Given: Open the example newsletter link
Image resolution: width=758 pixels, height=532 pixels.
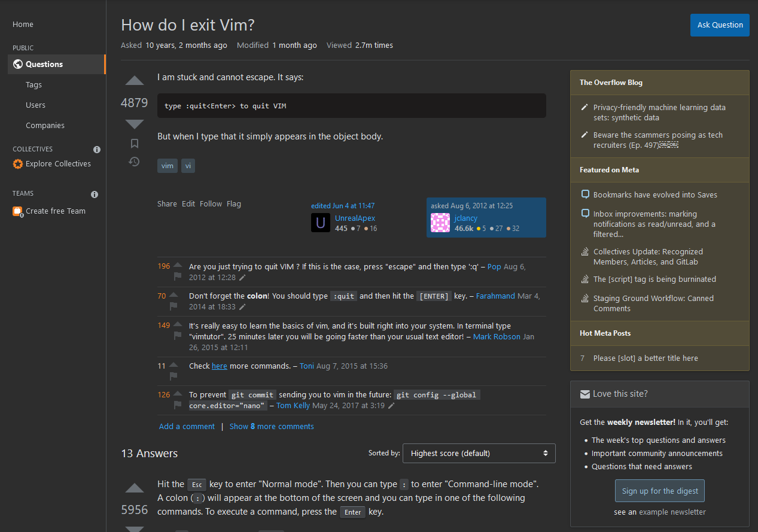Looking at the screenshot, I should click(x=672, y=512).
